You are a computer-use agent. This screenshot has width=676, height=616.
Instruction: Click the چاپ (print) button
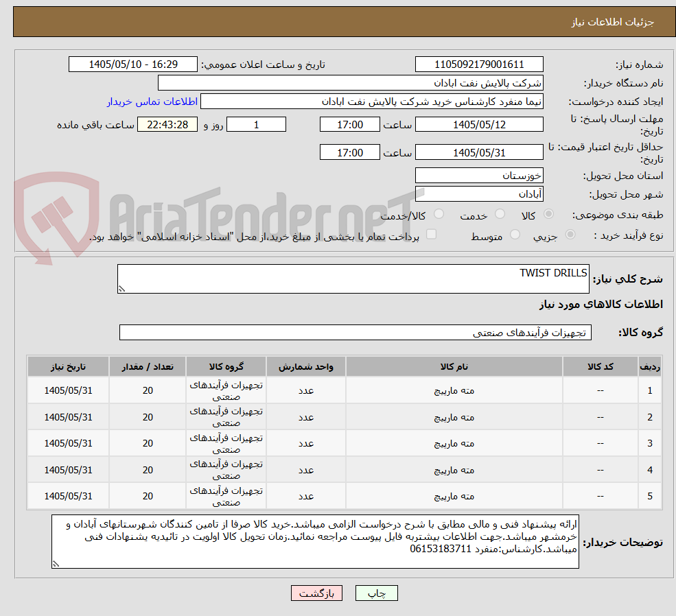pyautogui.click(x=376, y=593)
